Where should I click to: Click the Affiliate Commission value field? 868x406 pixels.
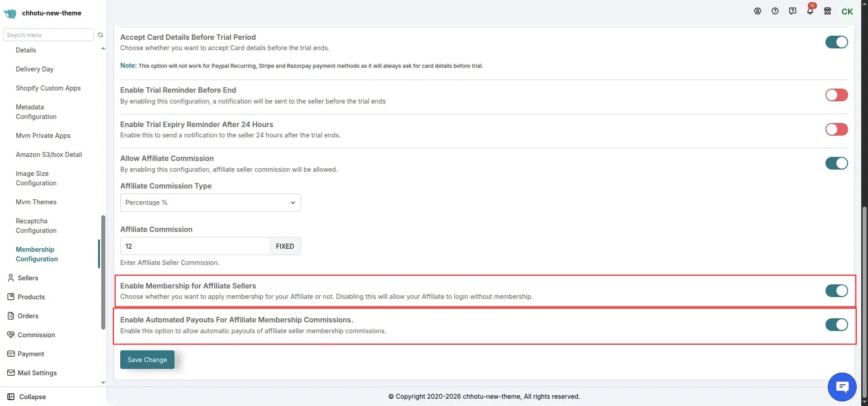[x=195, y=246]
